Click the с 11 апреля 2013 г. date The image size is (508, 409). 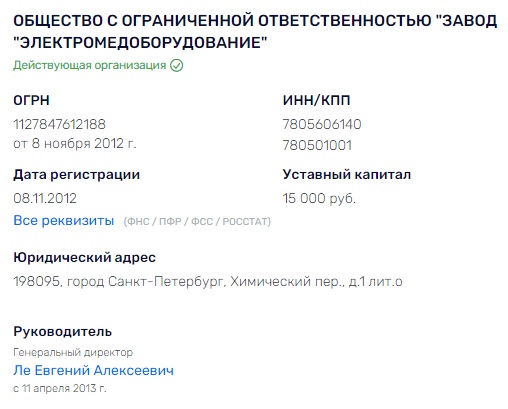[x=60, y=388]
